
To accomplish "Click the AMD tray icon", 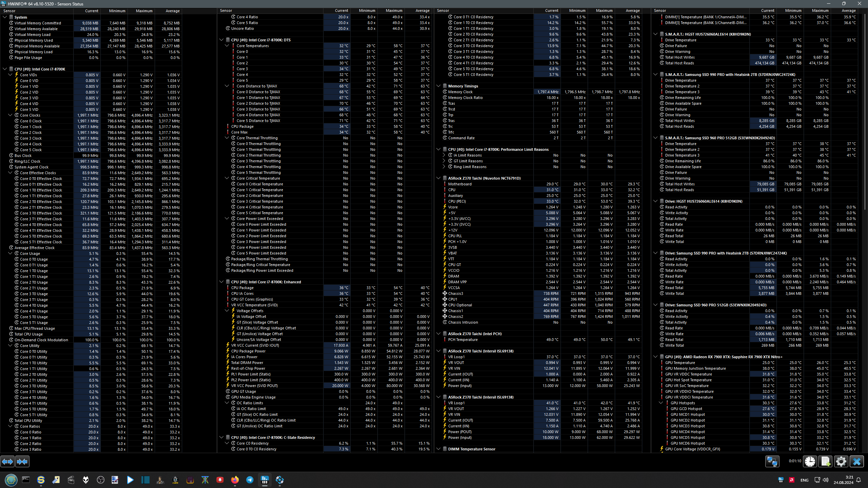I will pyautogui.click(x=792, y=480).
